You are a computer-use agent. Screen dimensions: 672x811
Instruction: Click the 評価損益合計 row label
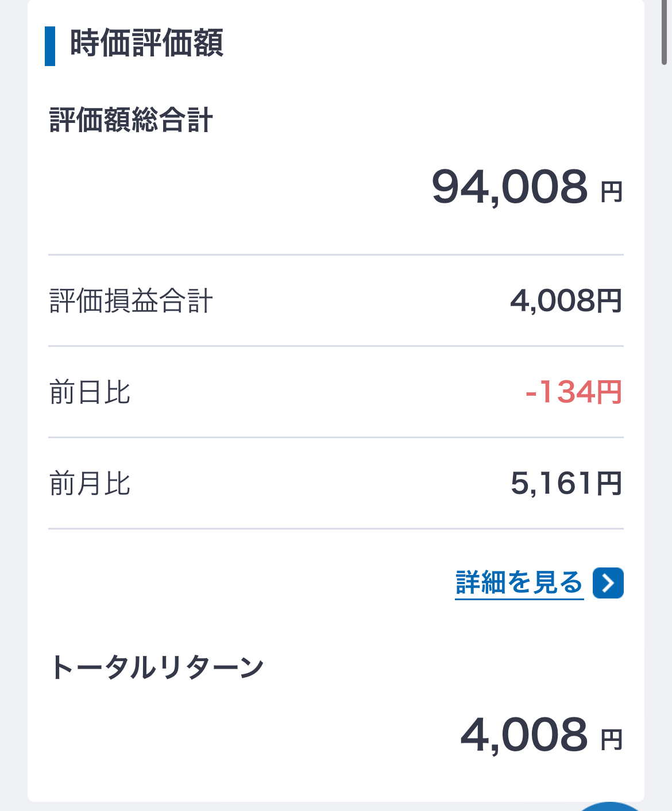click(132, 301)
